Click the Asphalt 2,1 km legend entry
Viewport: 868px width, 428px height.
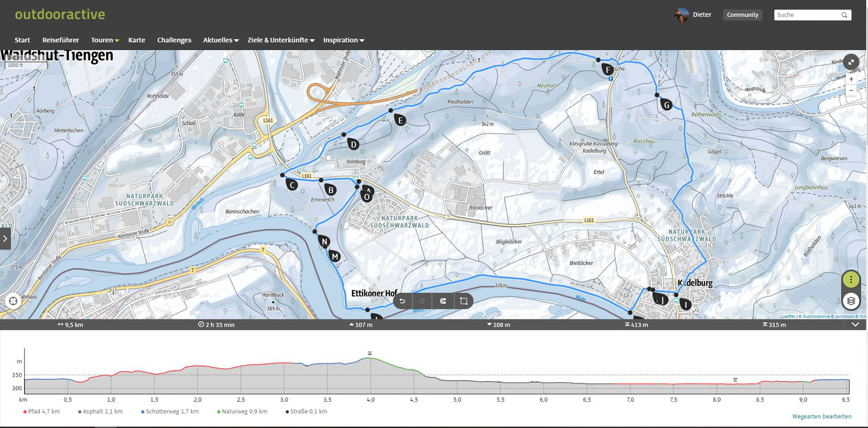(x=100, y=411)
